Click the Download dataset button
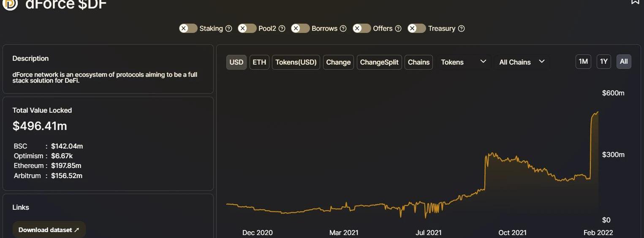This screenshot has height=238, width=644. [x=49, y=230]
